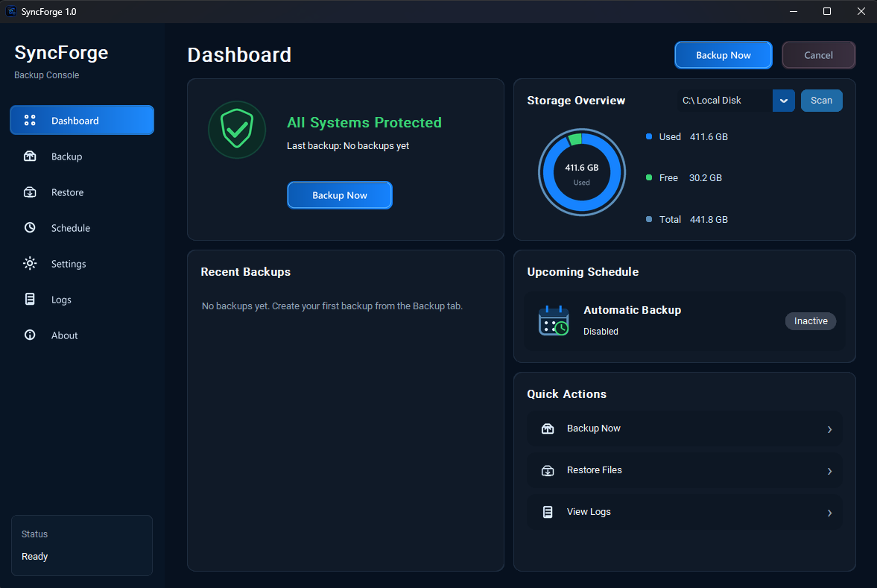Image resolution: width=877 pixels, height=588 pixels.
Task: Open the Restore page label
Action: (x=67, y=192)
